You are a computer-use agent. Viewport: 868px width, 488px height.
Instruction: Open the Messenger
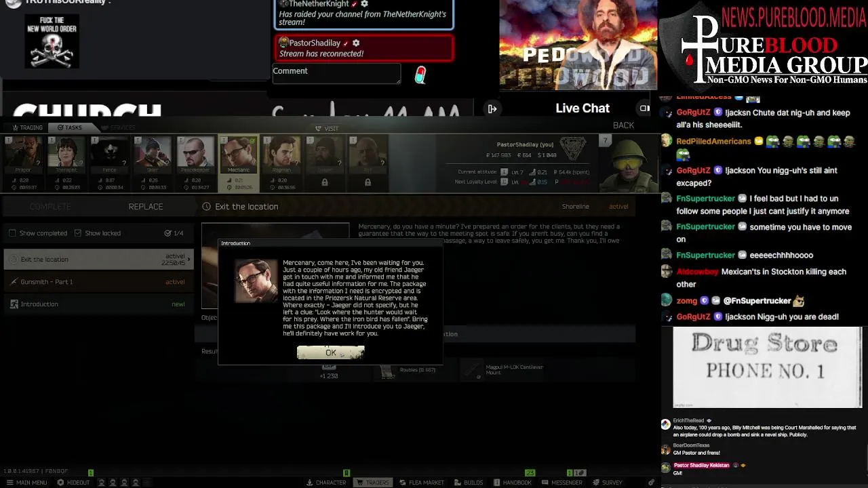tap(563, 483)
